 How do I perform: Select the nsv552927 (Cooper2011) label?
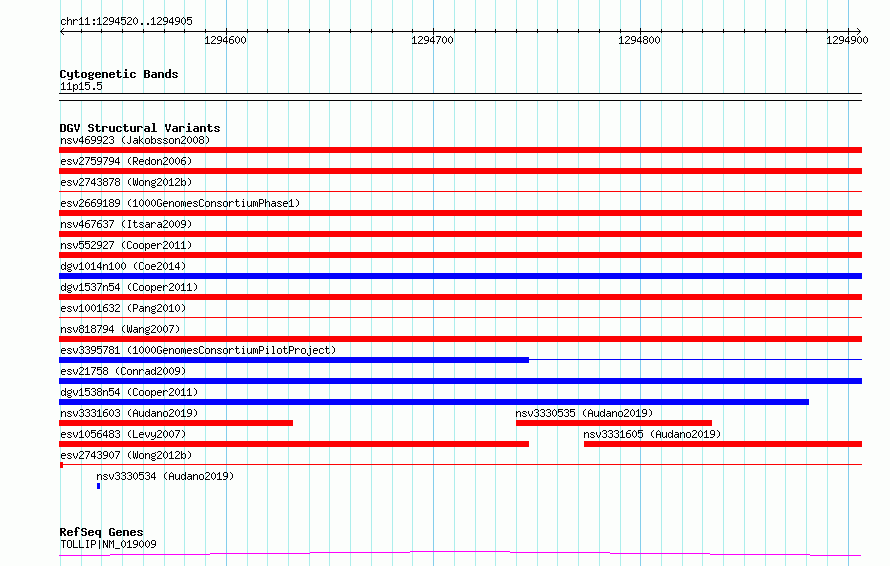coord(126,245)
